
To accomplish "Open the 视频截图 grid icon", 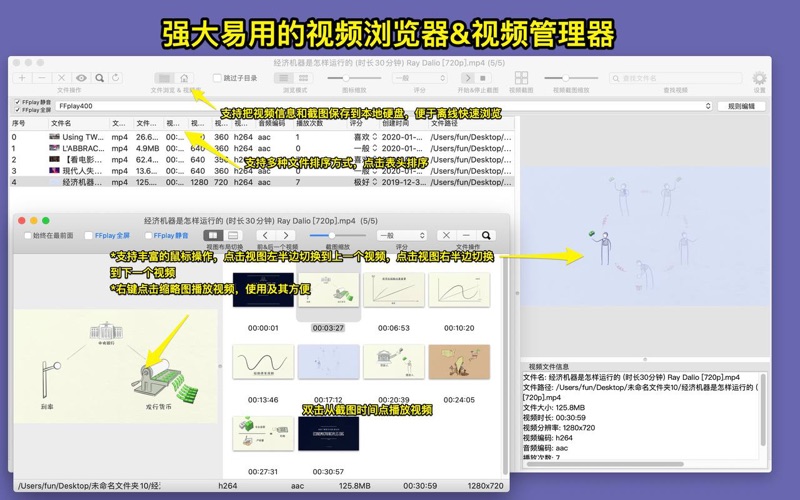I will point(521,78).
